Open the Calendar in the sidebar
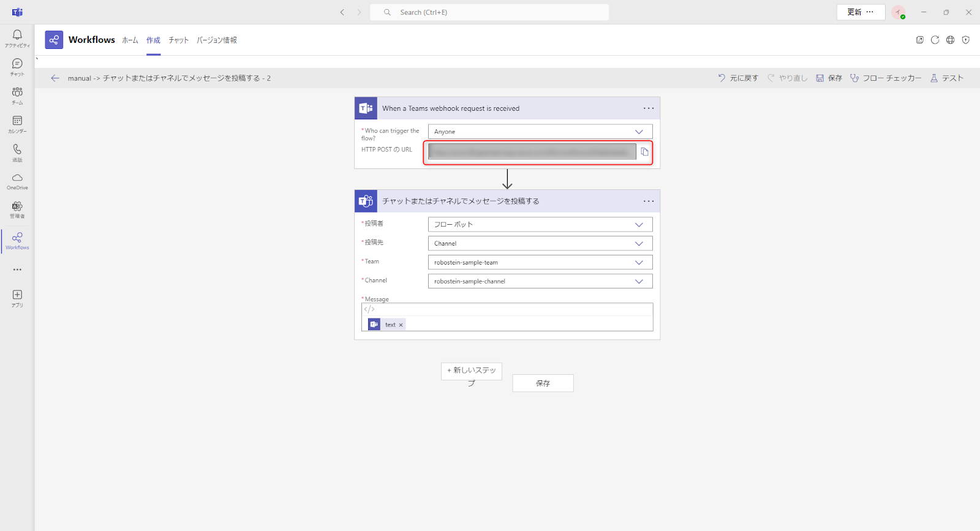The width and height of the screenshot is (980, 531). pos(17,124)
